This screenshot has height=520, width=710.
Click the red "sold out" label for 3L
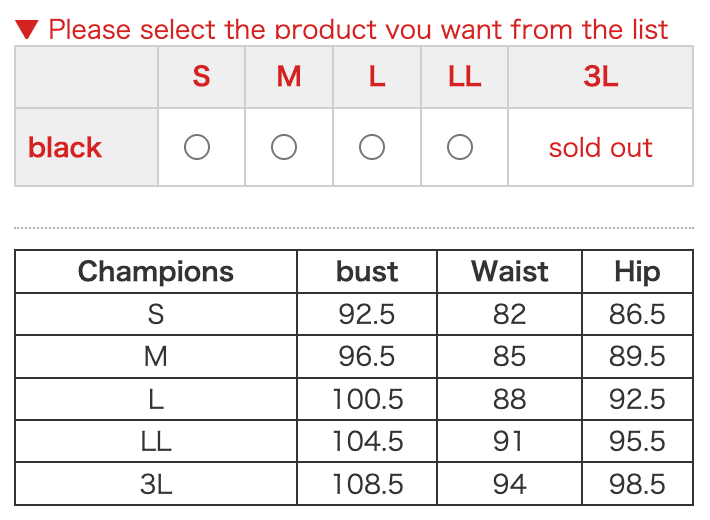[x=600, y=148]
